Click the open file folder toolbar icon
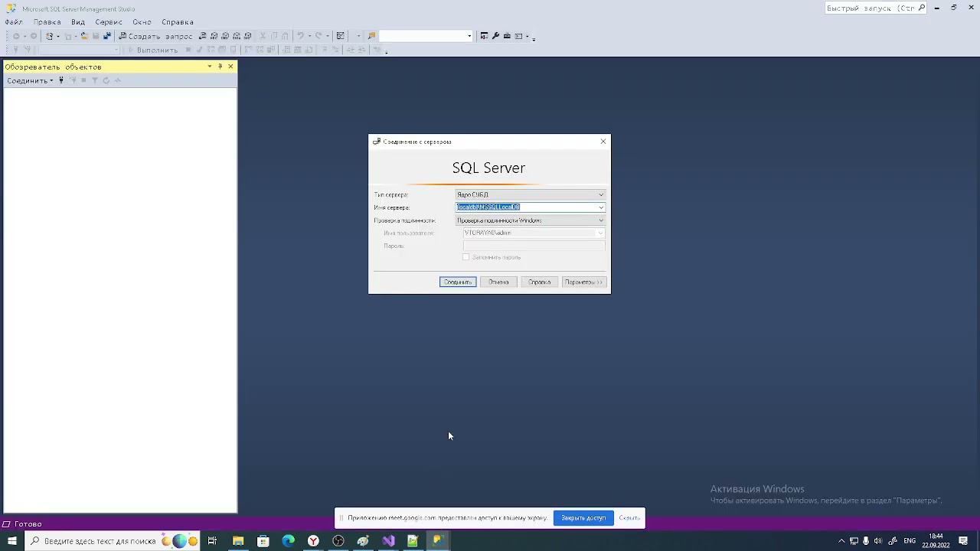 tap(84, 36)
